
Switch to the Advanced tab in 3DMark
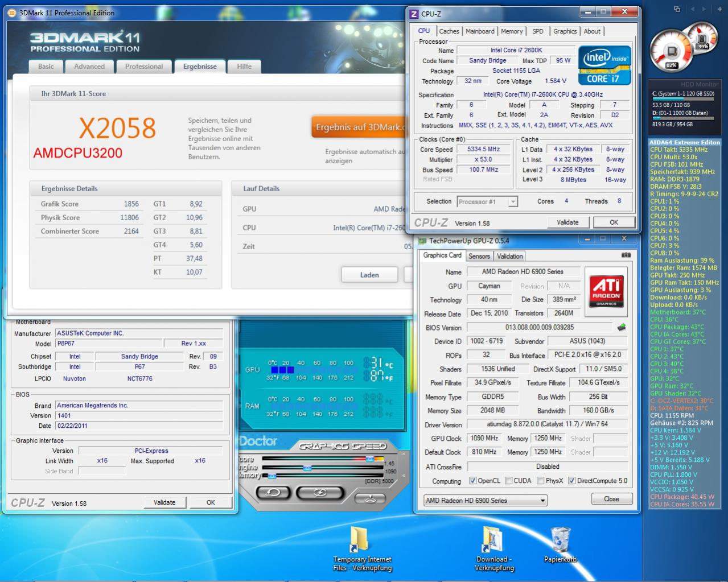[89, 67]
